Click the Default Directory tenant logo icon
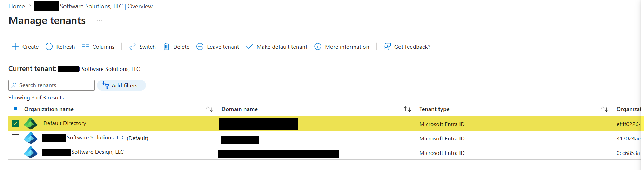The height and width of the screenshot is (170, 644). pos(31,123)
